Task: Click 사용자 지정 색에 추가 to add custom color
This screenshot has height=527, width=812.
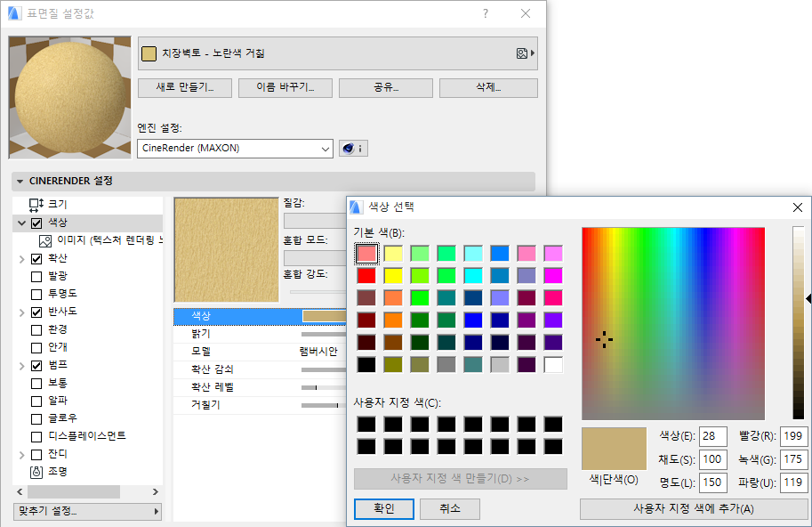Action: (694, 508)
